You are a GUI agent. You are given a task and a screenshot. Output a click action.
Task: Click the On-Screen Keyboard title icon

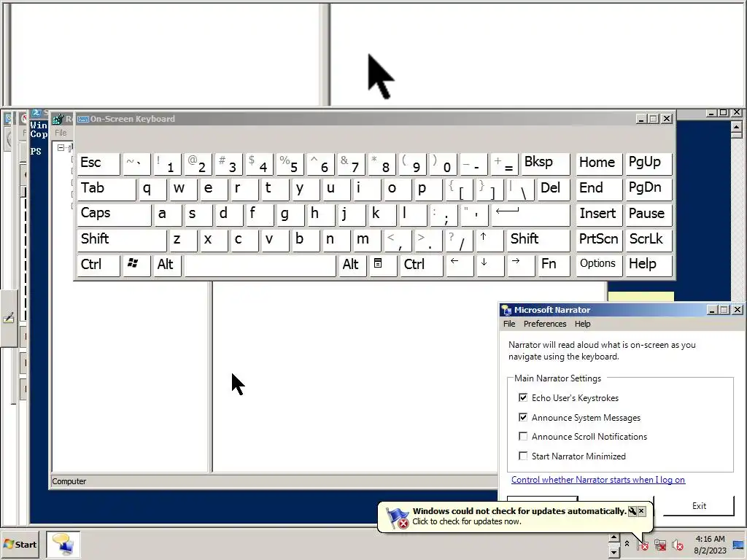pos(83,119)
